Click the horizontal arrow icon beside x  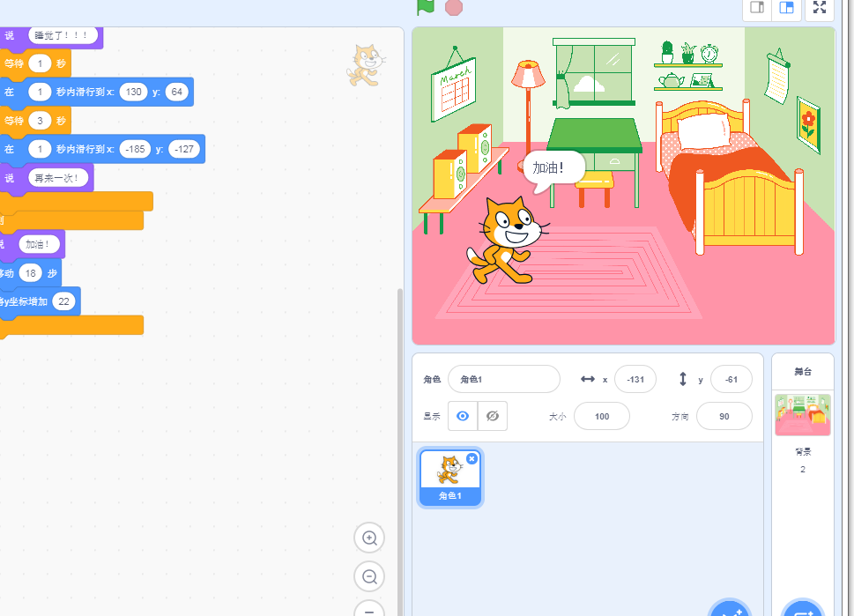(x=588, y=379)
